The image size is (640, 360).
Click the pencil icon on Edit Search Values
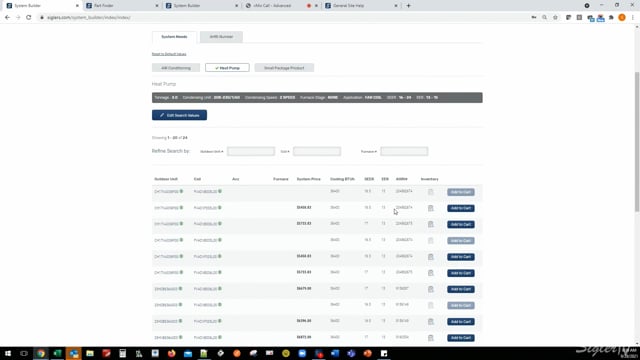click(x=162, y=115)
